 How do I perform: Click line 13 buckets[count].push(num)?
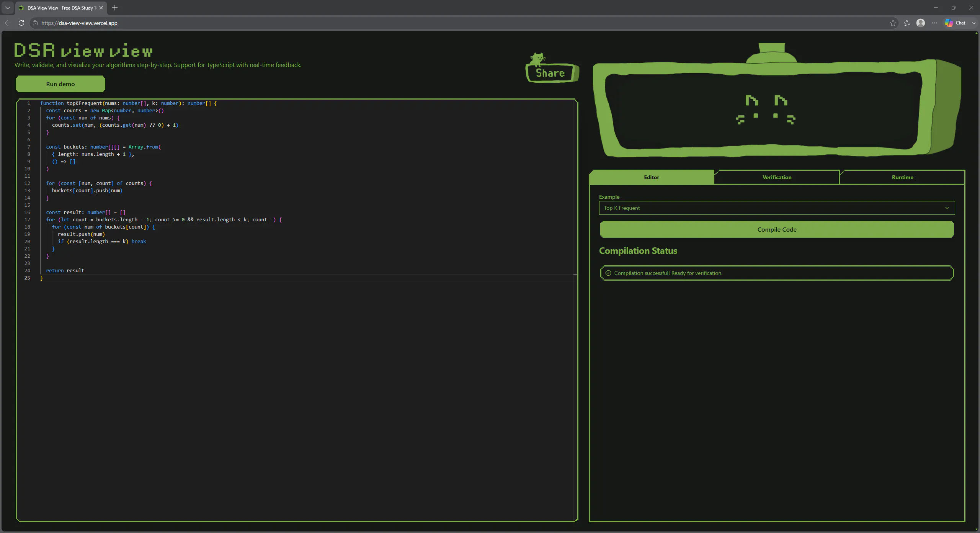pos(87,191)
